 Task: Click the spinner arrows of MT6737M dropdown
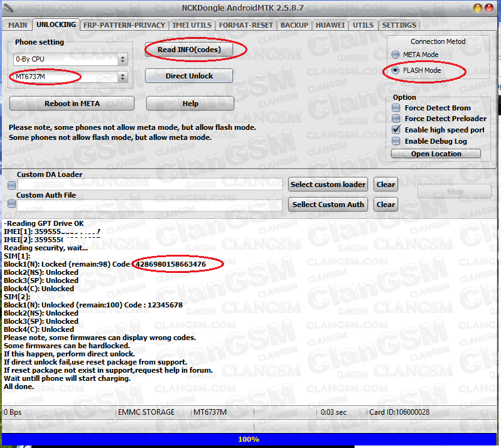click(x=122, y=77)
